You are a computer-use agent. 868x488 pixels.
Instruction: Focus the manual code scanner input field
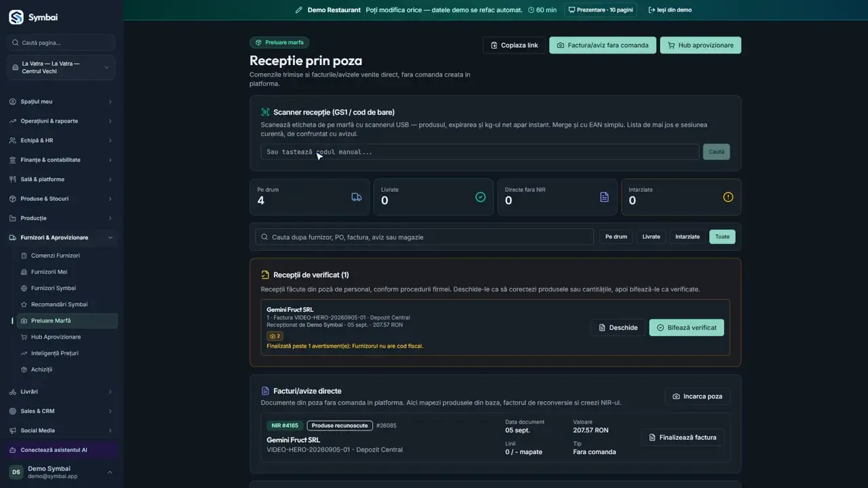click(x=479, y=152)
